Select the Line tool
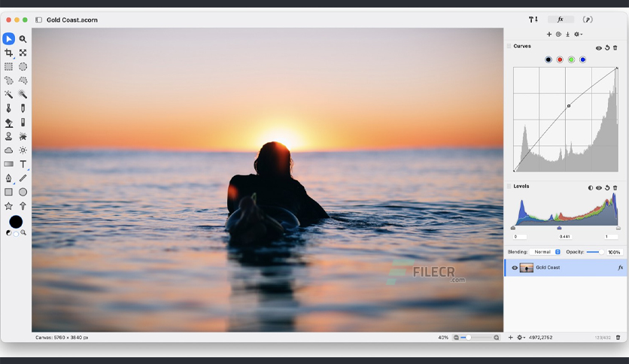 (23, 178)
